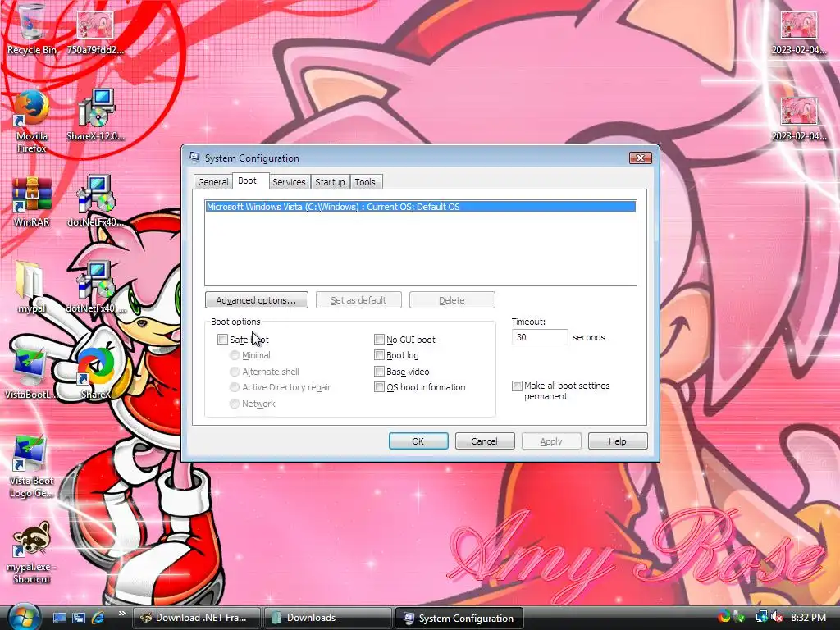Viewport: 840px width, 630px height.
Task: Select the Boot tab
Action: pos(247,180)
